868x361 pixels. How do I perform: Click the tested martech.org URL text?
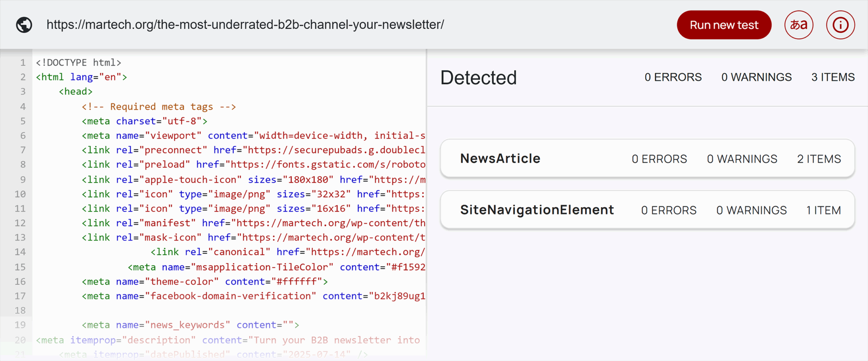pyautogui.click(x=245, y=25)
